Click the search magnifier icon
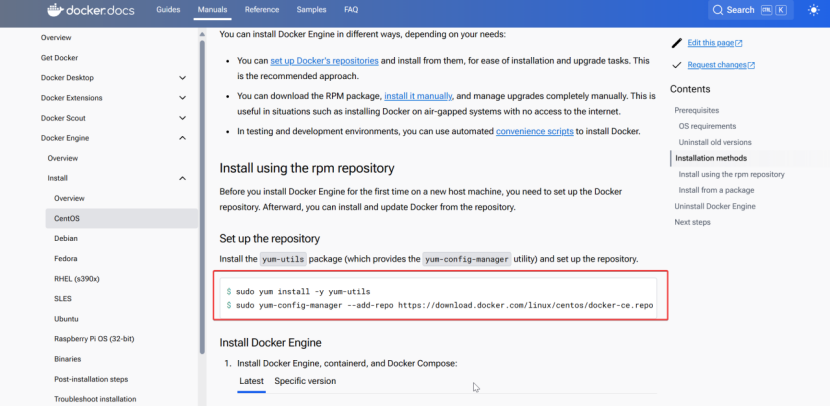The image size is (830, 407). tap(718, 10)
